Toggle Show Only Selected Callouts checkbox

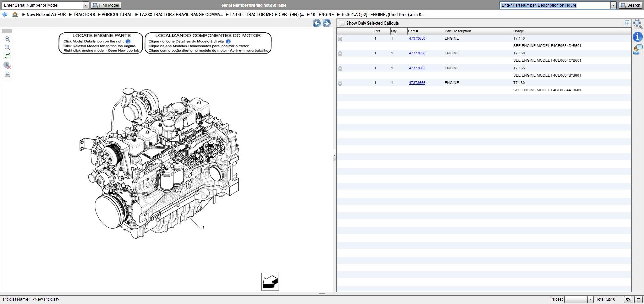coord(342,23)
